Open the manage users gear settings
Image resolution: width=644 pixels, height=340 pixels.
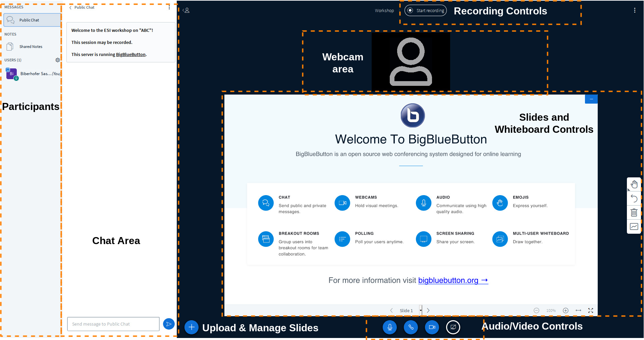click(58, 60)
